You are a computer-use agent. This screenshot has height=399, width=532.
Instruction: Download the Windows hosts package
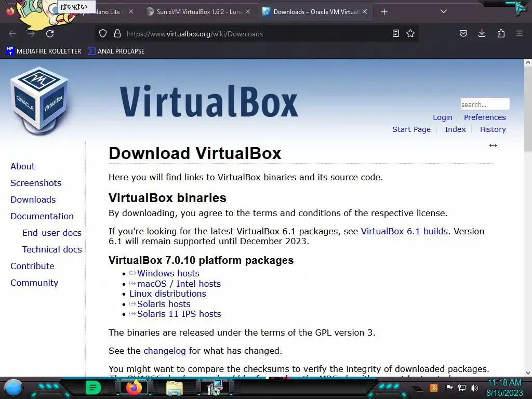[x=168, y=273]
